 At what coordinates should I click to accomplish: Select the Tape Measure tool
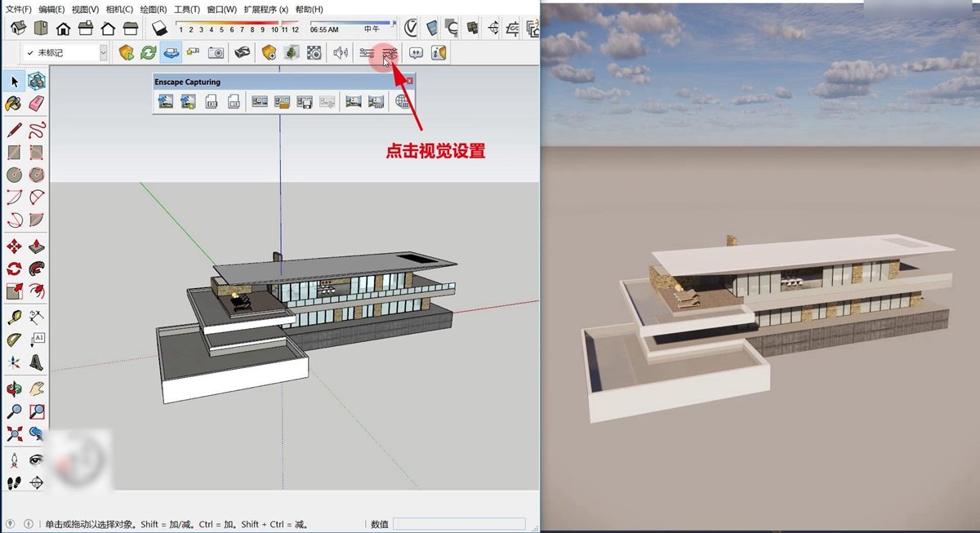coord(14,318)
